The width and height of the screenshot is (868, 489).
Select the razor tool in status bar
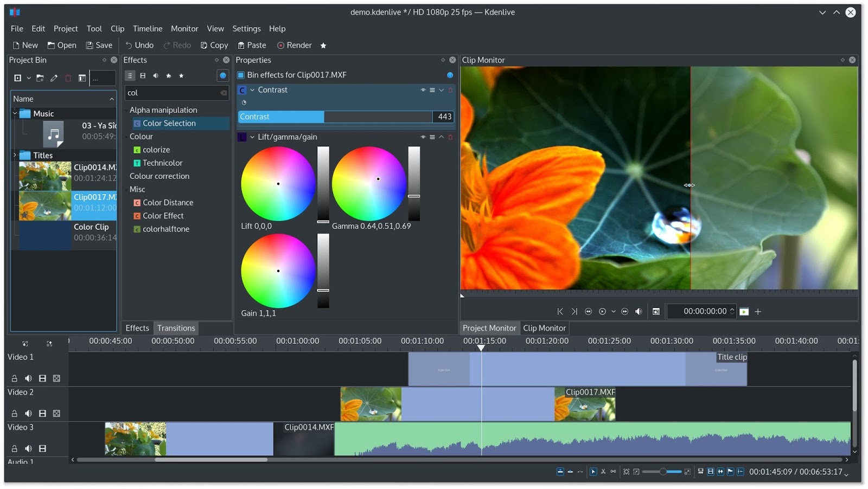pos(603,472)
